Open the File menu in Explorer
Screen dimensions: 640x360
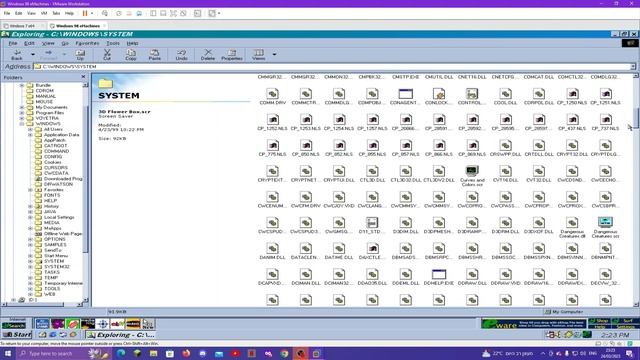tap(13, 43)
